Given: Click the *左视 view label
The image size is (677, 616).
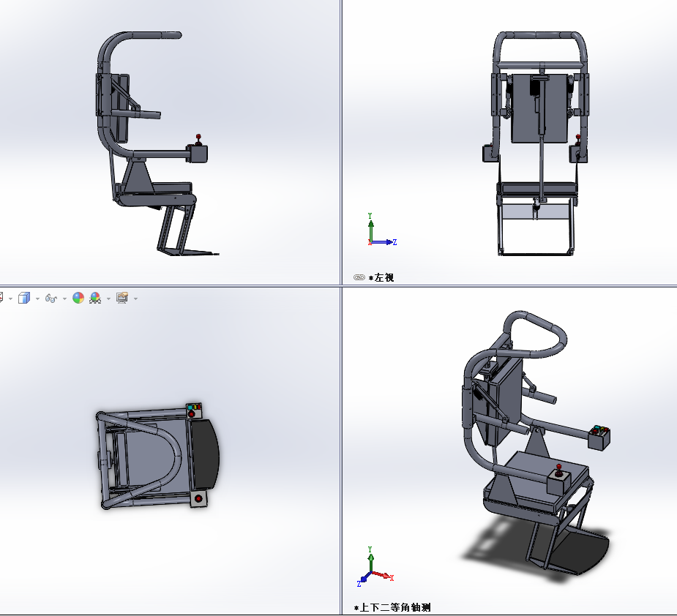Looking at the screenshot, I should pyautogui.click(x=381, y=277).
